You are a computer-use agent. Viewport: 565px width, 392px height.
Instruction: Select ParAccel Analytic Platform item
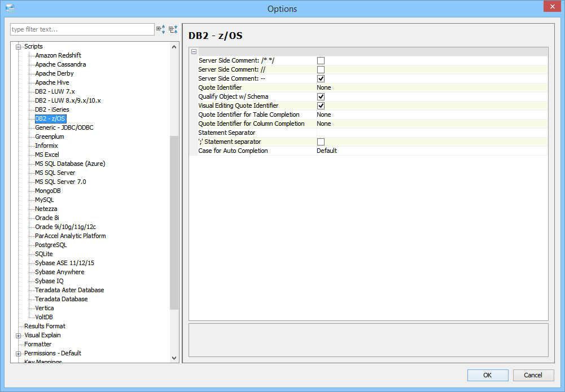click(x=70, y=236)
